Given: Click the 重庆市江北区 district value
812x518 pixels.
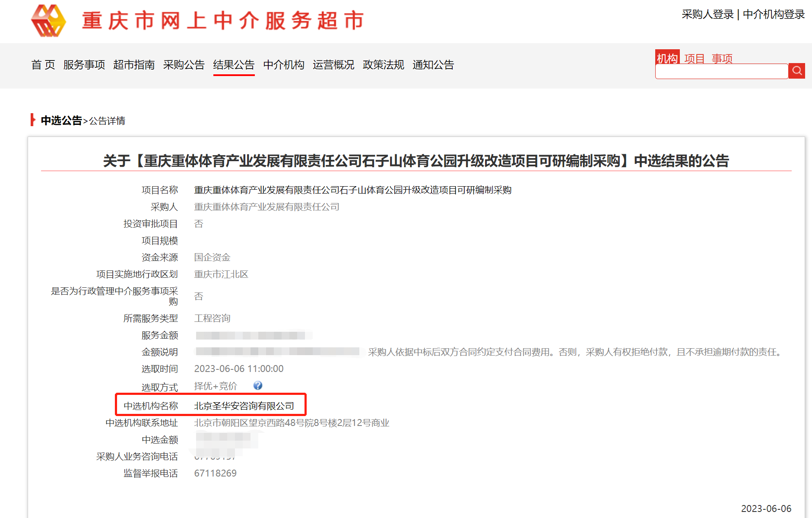Looking at the screenshot, I should (221, 274).
